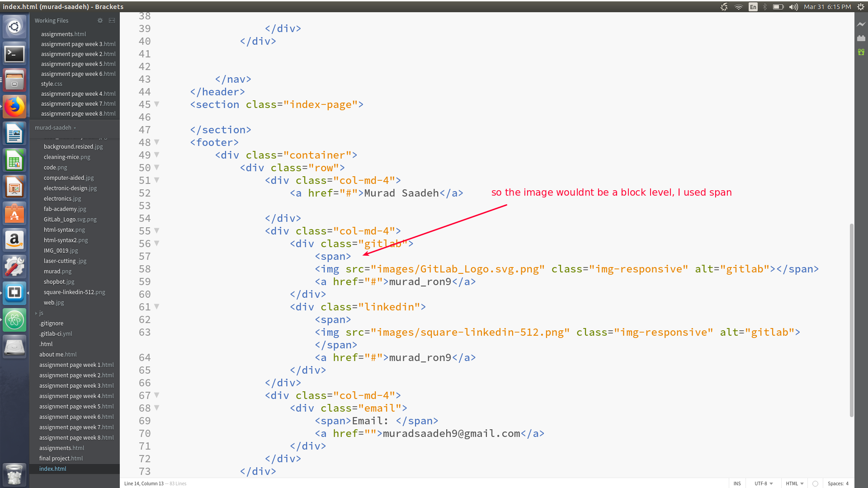The image size is (868, 488).
Task: Open the Trash in the dock
Action: pyautogui.click(x=14, y=475)
